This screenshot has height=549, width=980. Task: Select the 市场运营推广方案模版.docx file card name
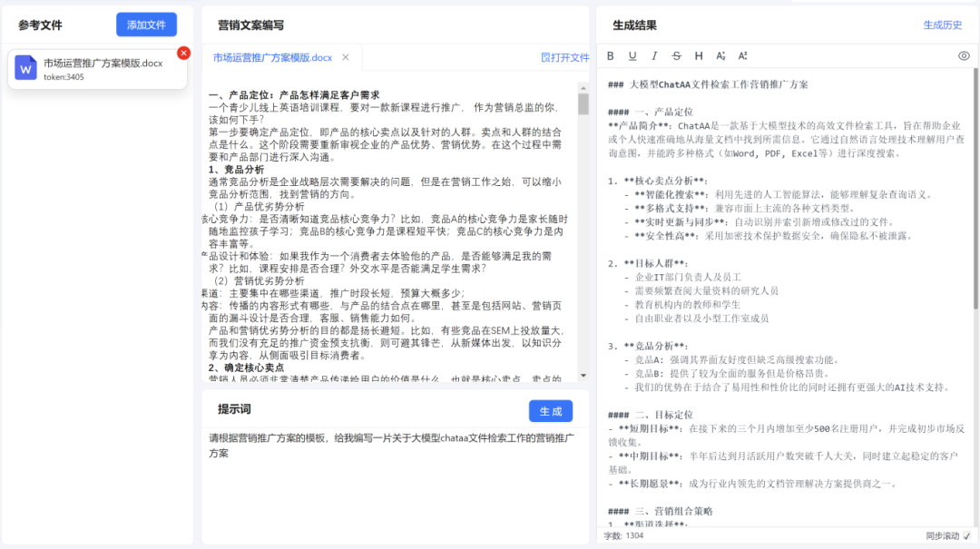pos(103,64)
